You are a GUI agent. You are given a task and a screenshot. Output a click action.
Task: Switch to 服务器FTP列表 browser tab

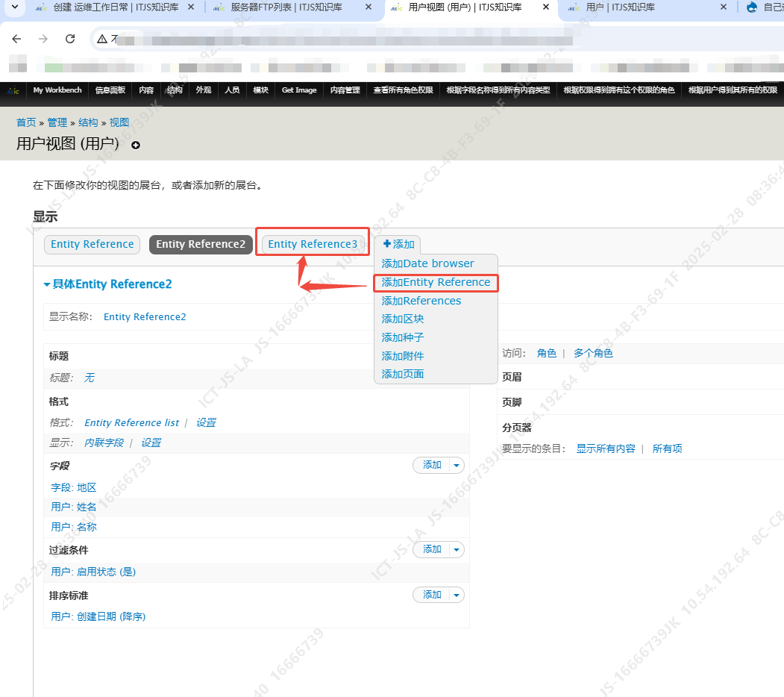pos(286,7)
